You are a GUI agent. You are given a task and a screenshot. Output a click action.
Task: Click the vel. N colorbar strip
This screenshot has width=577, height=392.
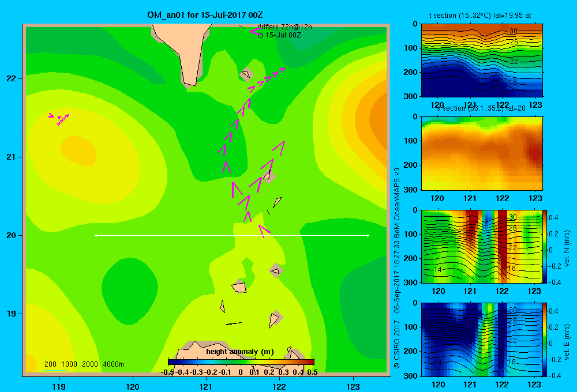tap(545, 246)
